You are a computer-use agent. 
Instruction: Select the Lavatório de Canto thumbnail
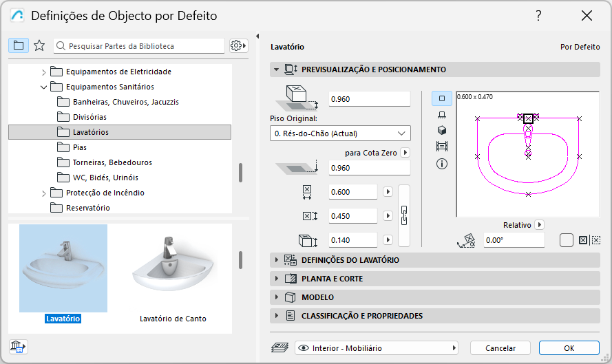point(173,275)
